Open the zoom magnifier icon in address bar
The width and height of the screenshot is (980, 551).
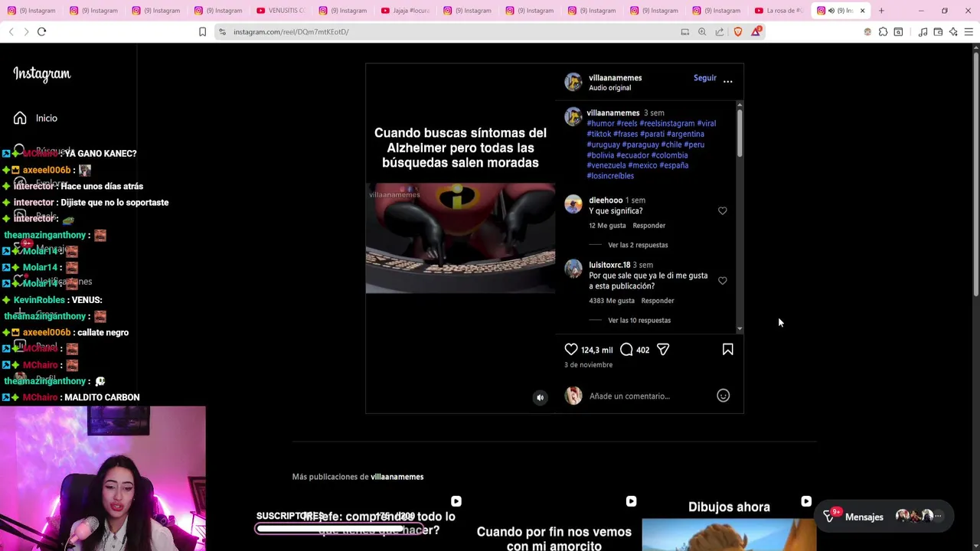click(702, 31)
